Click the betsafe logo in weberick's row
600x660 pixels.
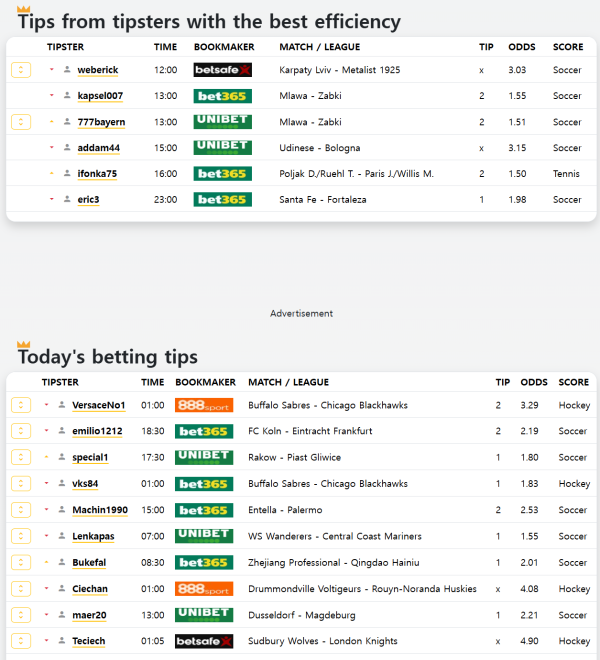point(222,70)
